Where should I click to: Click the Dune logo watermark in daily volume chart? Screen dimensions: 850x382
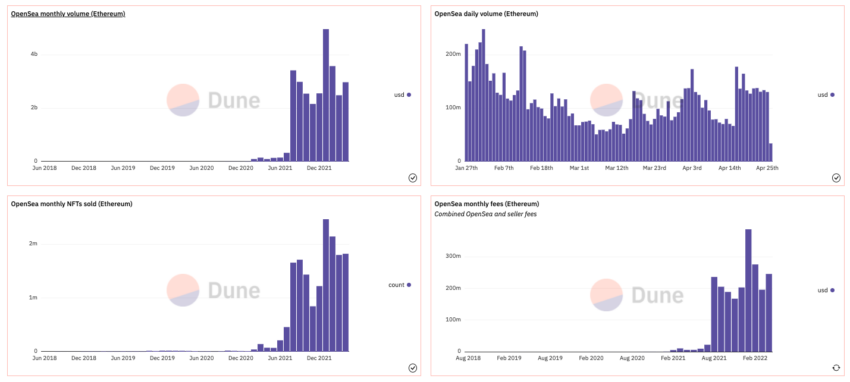(x=636, y=100)
